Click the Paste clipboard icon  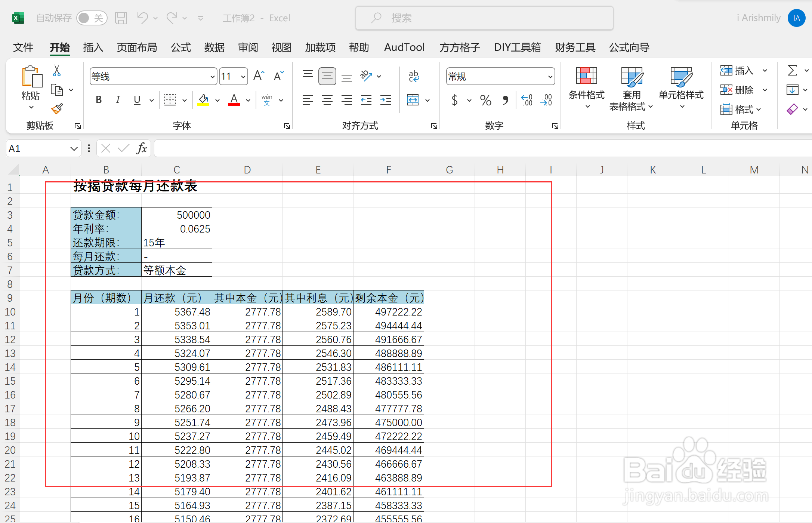pos(31,77)
